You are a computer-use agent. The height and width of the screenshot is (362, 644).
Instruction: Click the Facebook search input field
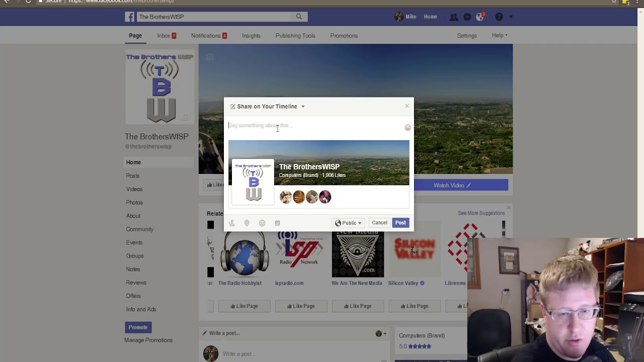(214, 17)
